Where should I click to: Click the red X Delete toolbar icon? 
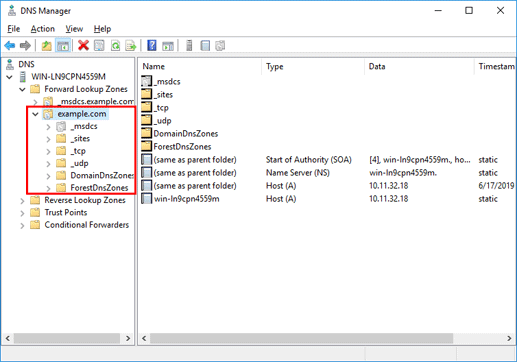[83, 45]
